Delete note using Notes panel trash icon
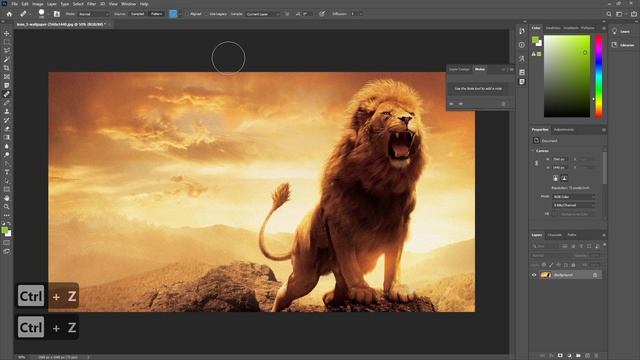Screen dimensions: 640x360 (503, 104)
